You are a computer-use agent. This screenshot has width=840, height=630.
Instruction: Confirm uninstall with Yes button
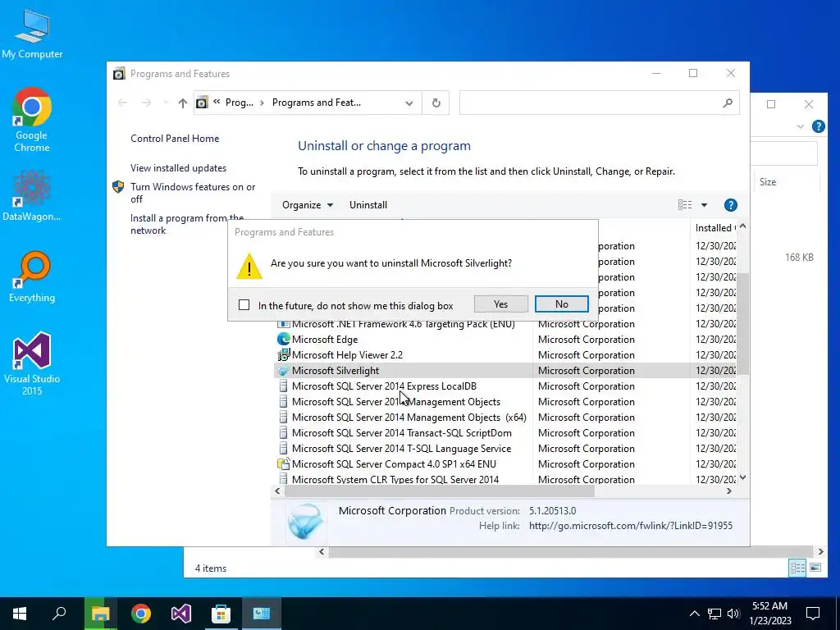[501, 304]
